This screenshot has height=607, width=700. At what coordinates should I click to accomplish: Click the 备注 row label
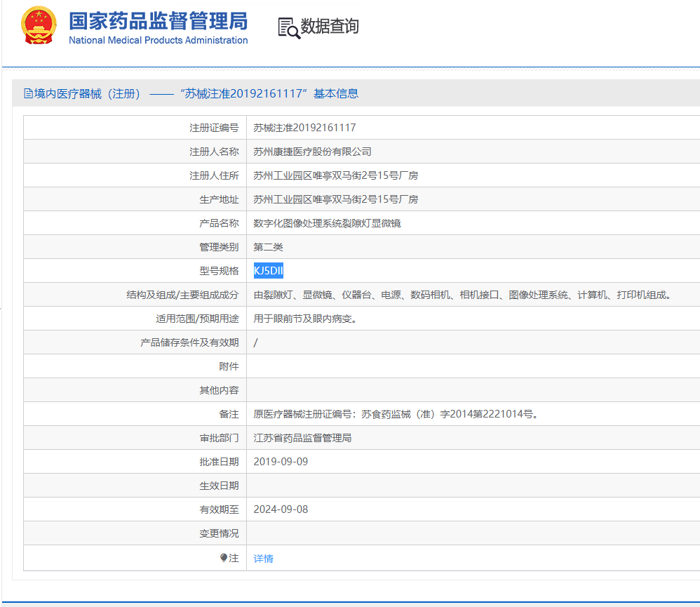[x=229, y=414]
